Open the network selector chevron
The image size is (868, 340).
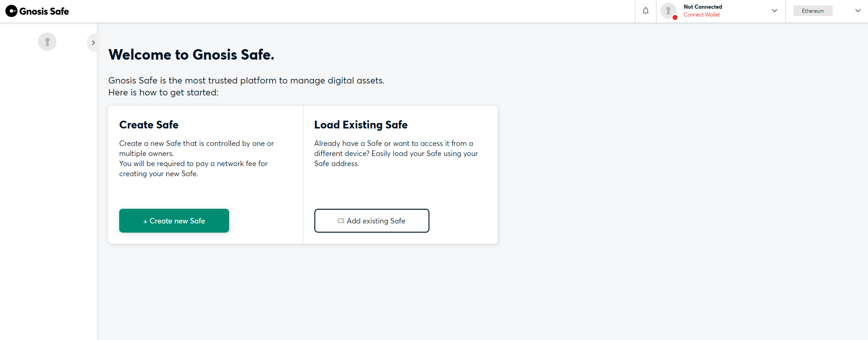pyautogui.click(x=858, y=11)
